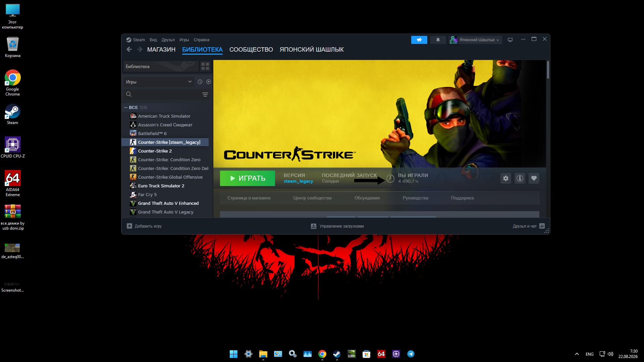644x362 pixels.
Task: Click Управление загрузками label
Action: 341,226
